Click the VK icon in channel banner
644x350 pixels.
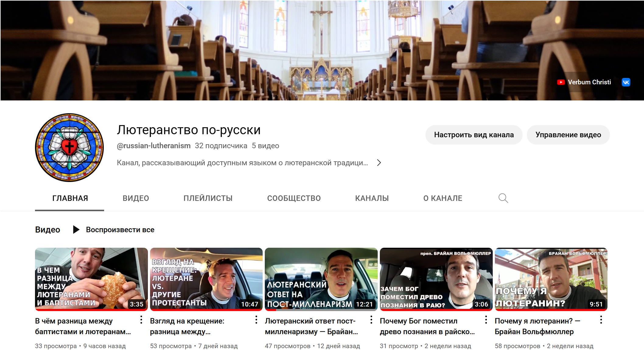626,82
